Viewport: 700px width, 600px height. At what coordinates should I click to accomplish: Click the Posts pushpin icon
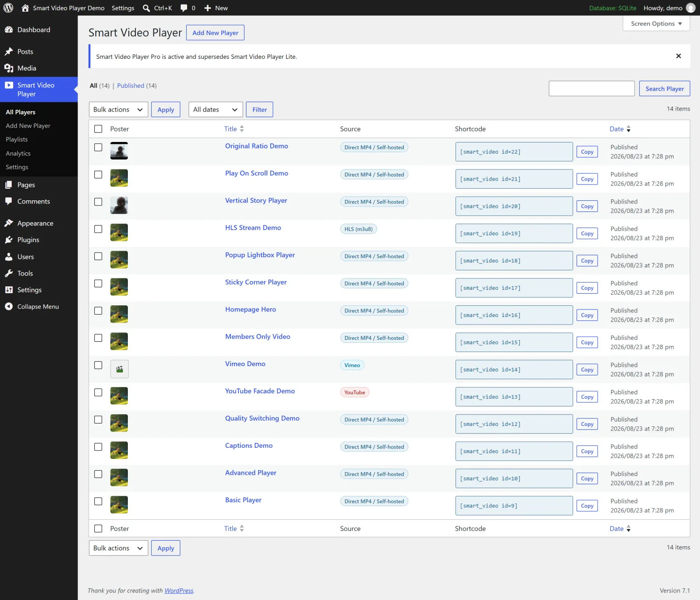click(x=9, y=51)
